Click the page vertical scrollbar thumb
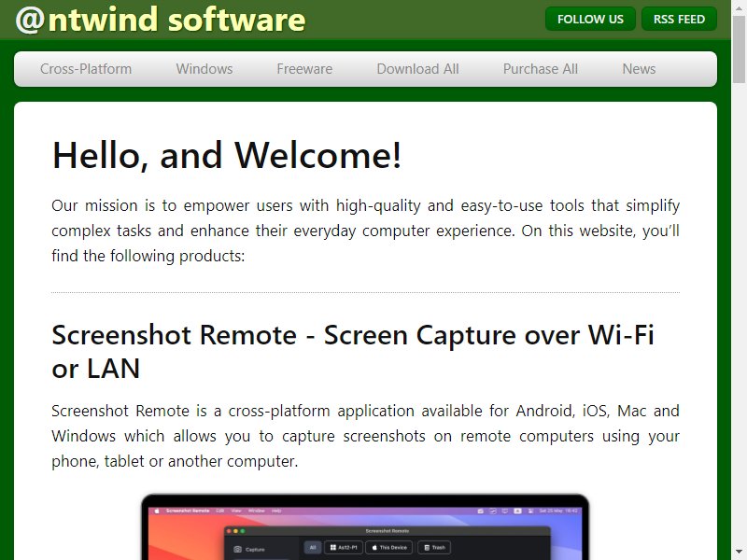The width and height of the screenshot is (747, 560). click(739, 49)
